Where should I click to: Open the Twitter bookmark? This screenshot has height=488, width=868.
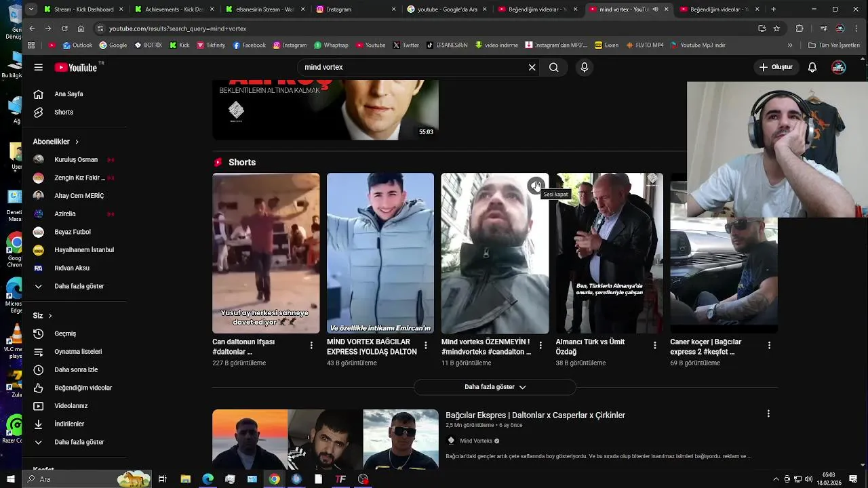[x=406, y=45]
